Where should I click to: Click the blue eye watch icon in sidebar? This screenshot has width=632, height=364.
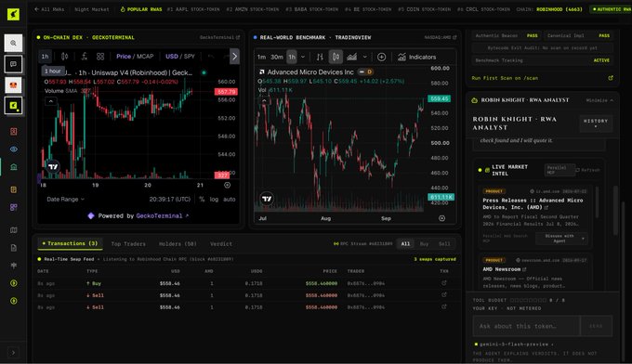tap(14, 149)
